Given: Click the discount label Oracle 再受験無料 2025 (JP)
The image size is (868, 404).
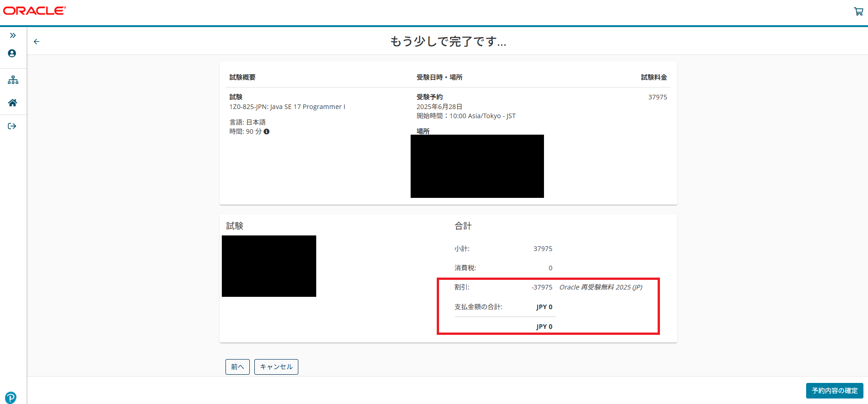Looking at the screenshot, I should pos(601,287).
